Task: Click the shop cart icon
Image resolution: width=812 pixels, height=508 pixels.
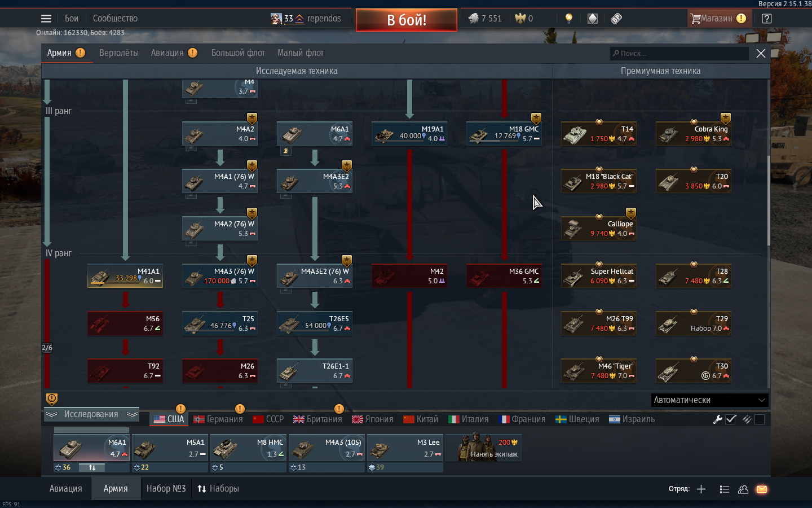Action: (x=695, y=19)
